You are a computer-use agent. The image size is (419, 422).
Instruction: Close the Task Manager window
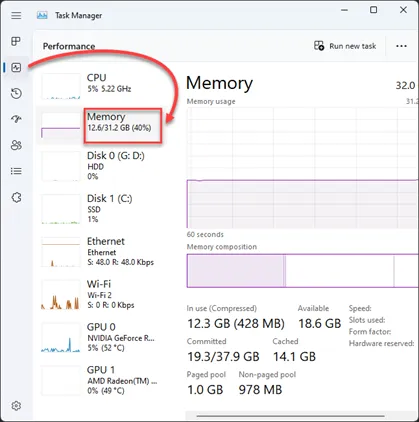(x=403, y=10)
